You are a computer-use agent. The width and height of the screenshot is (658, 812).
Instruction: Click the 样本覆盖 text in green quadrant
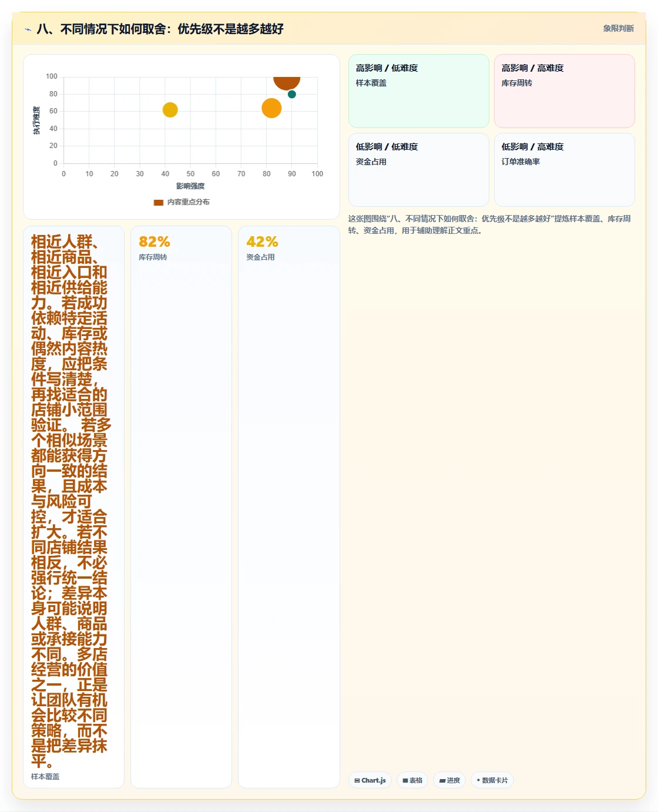click(371, 83)
